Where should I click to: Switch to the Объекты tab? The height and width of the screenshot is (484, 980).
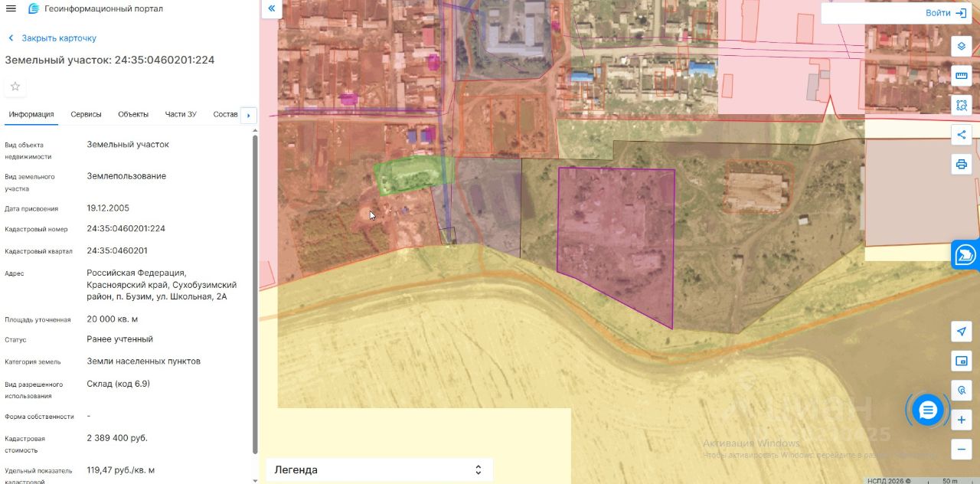coord(133,114)
